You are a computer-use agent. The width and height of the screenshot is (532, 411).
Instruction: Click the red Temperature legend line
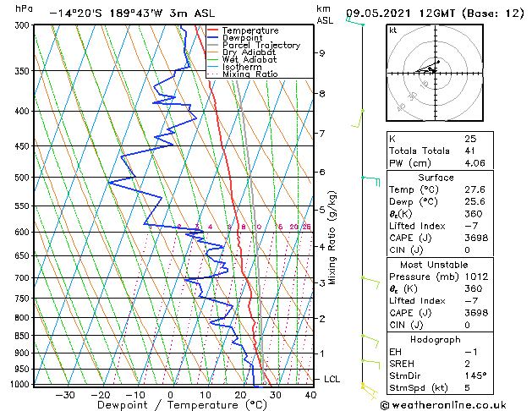pos(213,30)
